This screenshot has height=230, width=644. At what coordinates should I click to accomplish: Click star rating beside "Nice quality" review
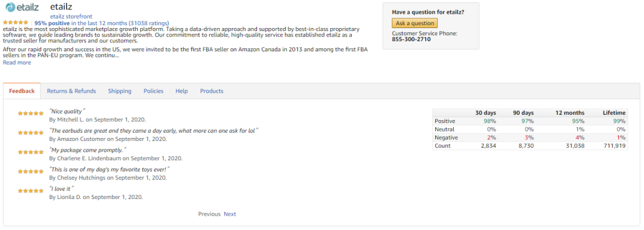point(31,113)
